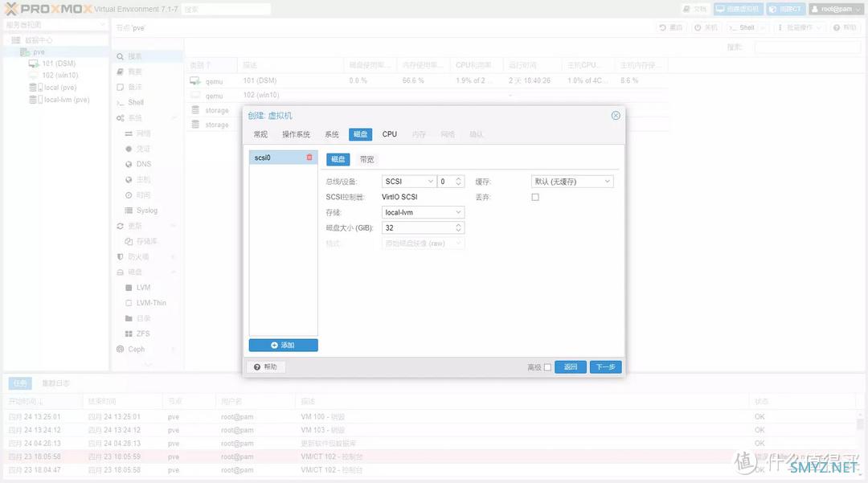Open the Cache mode dropdown
This screenshot has height=483, width=868.
[607, 182]
